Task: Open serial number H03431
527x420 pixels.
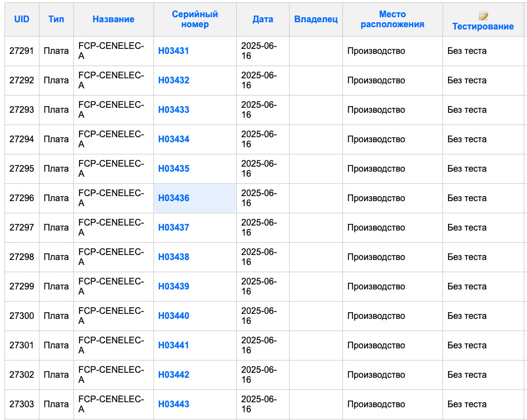Action: pos(173,51)
